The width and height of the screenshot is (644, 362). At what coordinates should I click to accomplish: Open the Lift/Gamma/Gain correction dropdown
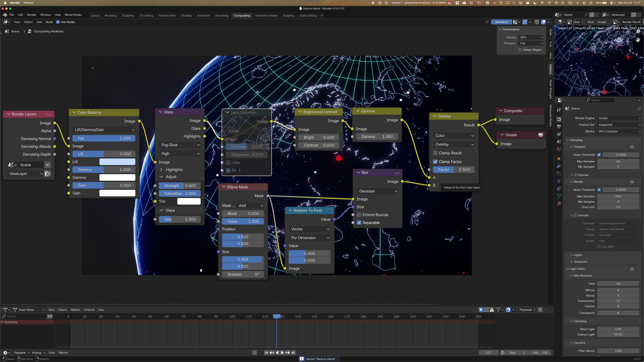click(104, 130)
